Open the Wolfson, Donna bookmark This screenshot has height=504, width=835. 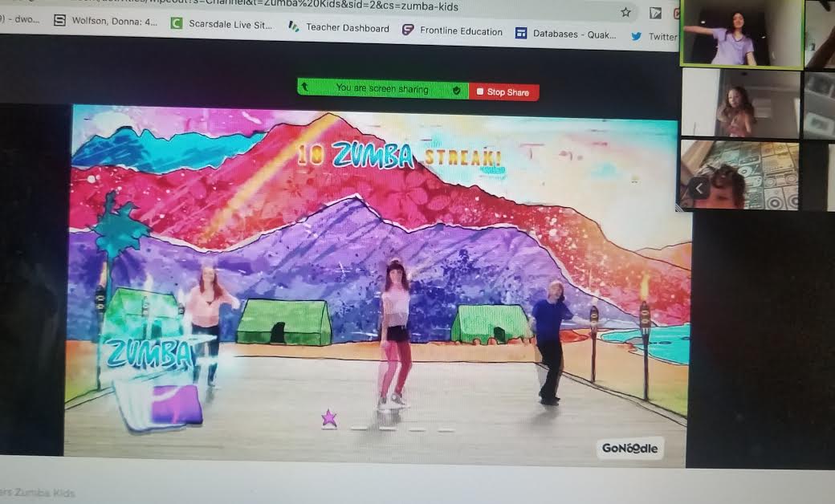[x=106, y=21]
